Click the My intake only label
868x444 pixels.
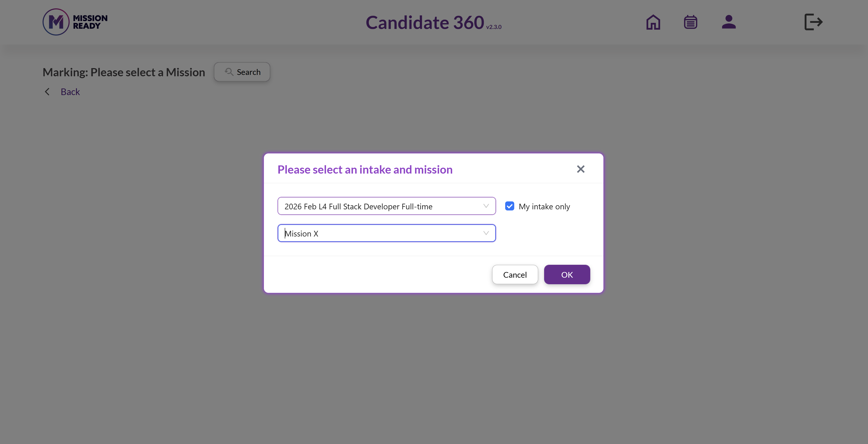click(544, 207)
